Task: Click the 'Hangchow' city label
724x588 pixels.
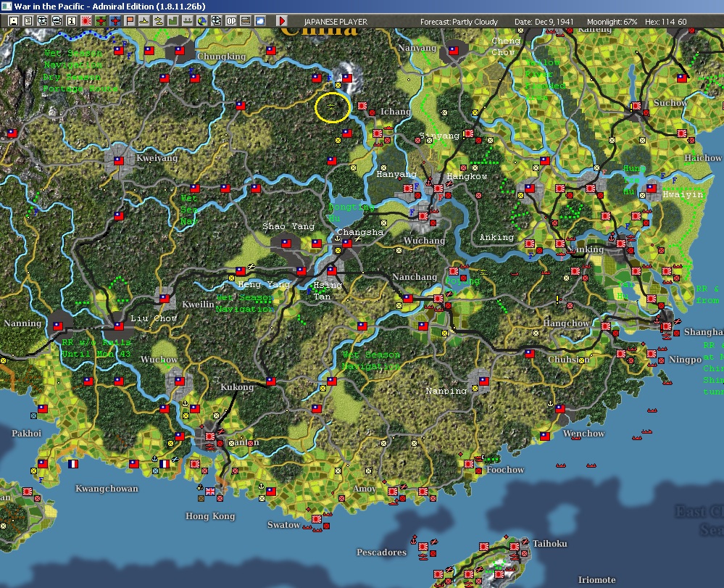Action: (x=566, y=323)
